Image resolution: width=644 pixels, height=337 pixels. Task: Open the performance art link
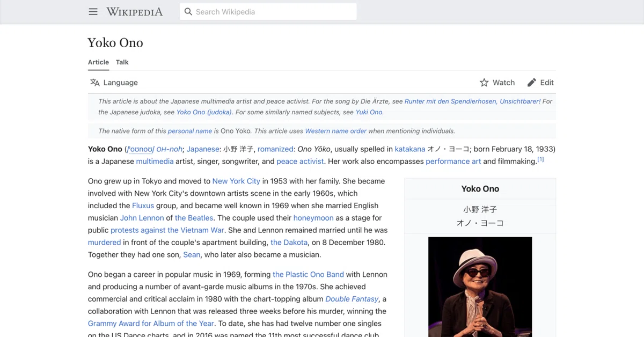pos(453,162)
